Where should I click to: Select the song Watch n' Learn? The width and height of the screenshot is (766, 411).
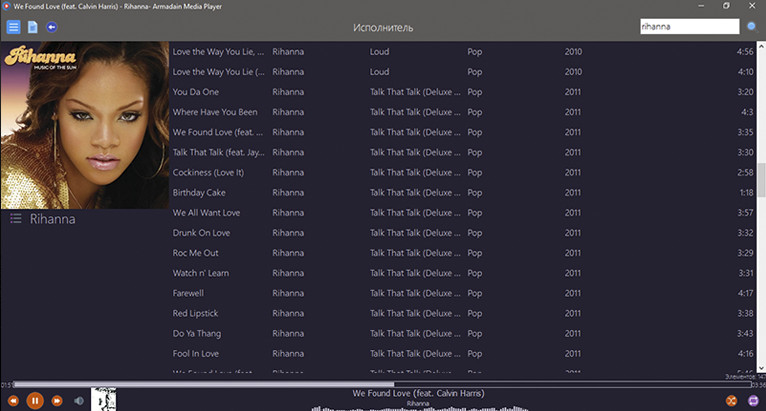pos(201,273)
